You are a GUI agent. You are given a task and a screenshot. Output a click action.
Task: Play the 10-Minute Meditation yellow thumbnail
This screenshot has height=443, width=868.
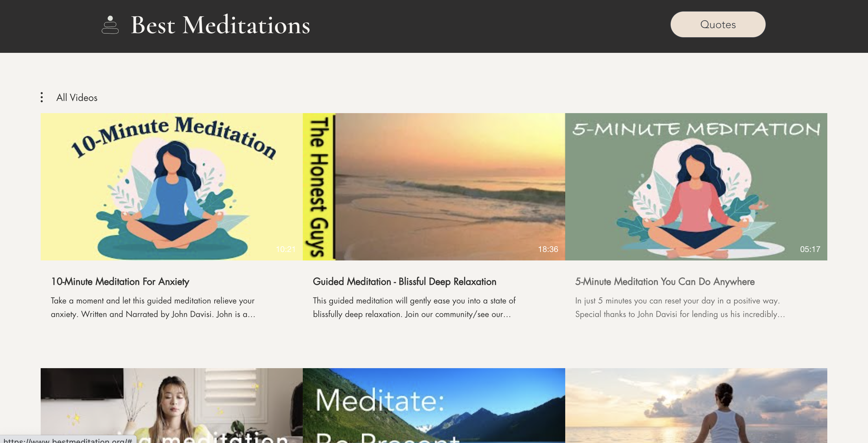point(172,187)
